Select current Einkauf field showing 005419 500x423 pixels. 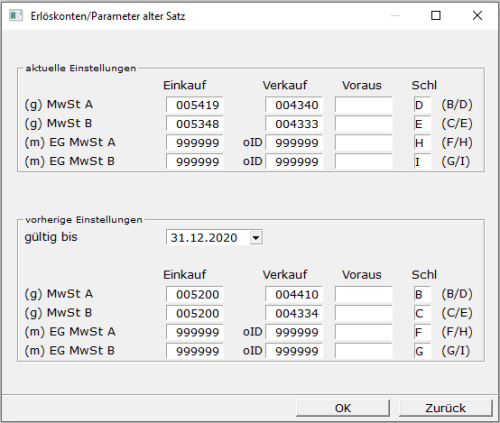(195, 105)
